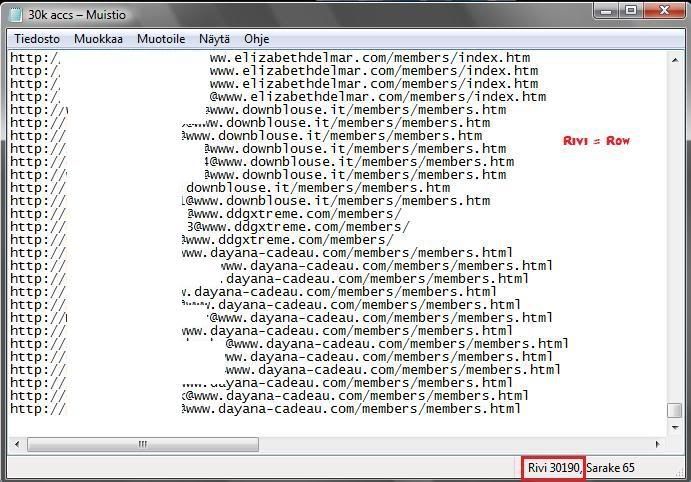691x482 pixels.
Task: Select the Muotoile menu item
Action: 161,39
